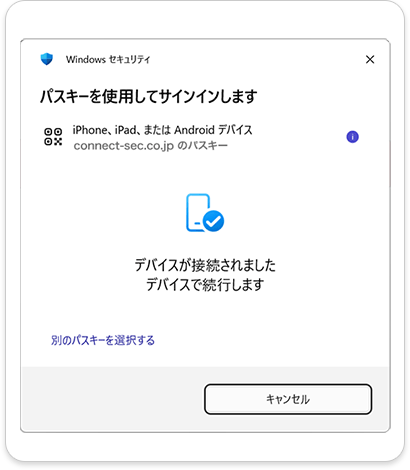Click the パスキーを使用してサインインします heading
Image resolution: width=410 pixels, height=470 pixels.
click(149, 97)
